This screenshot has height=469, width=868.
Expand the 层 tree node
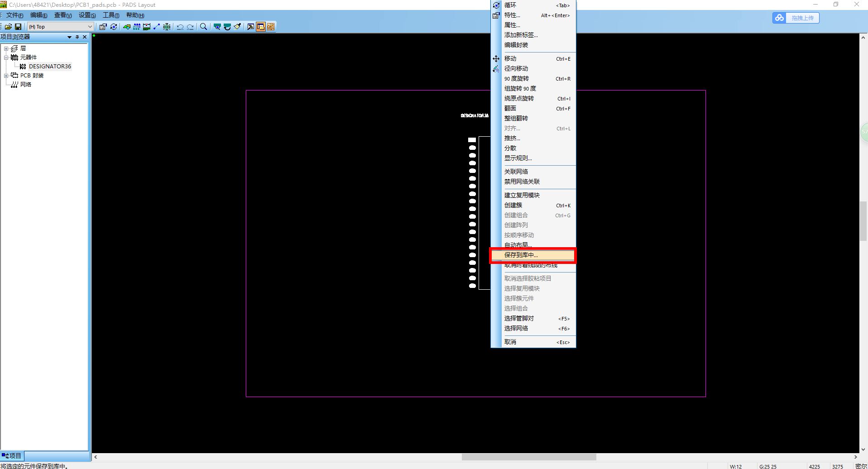click(6, 48)
